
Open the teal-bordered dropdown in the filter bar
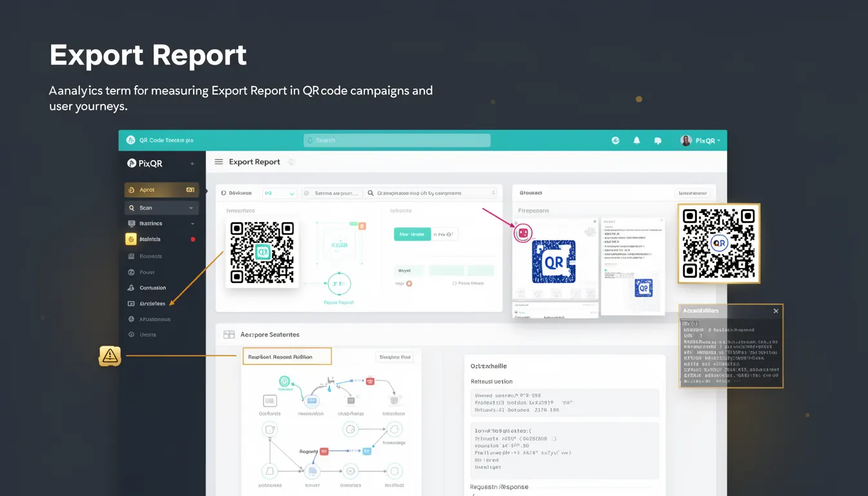[x=279, y=193]
